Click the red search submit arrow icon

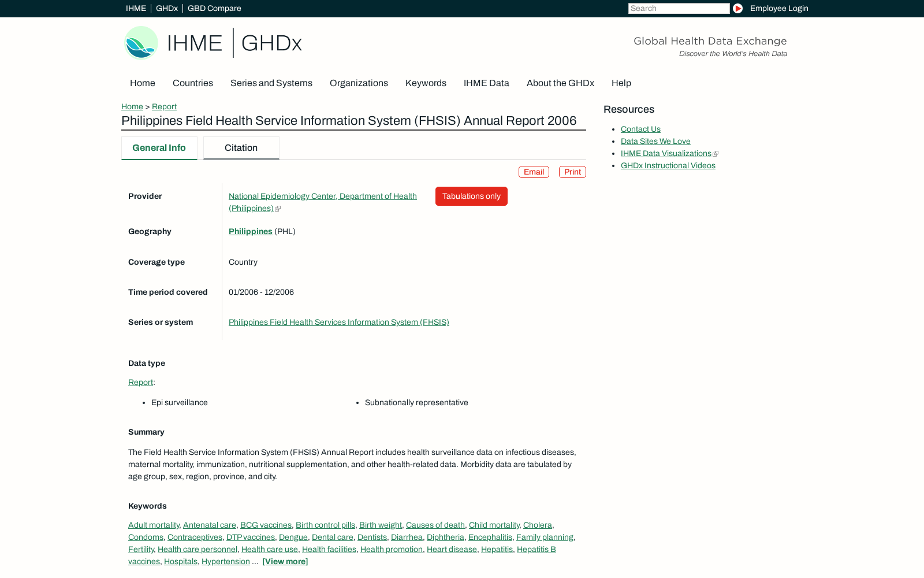737,8
